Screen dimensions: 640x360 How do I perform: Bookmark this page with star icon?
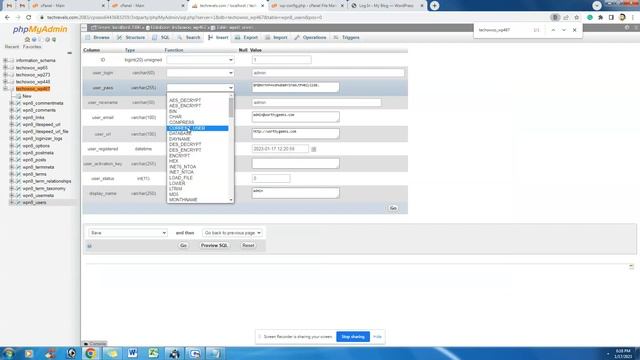(576, 18)
